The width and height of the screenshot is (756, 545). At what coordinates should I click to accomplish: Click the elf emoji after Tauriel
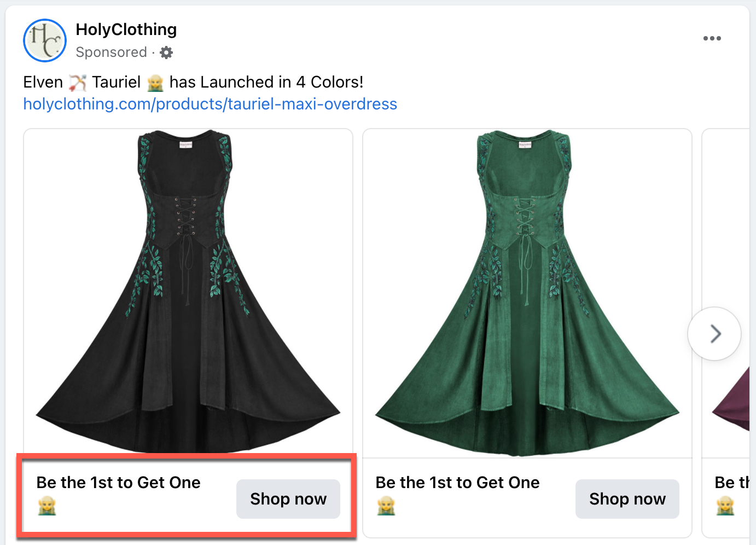point(155,83)
